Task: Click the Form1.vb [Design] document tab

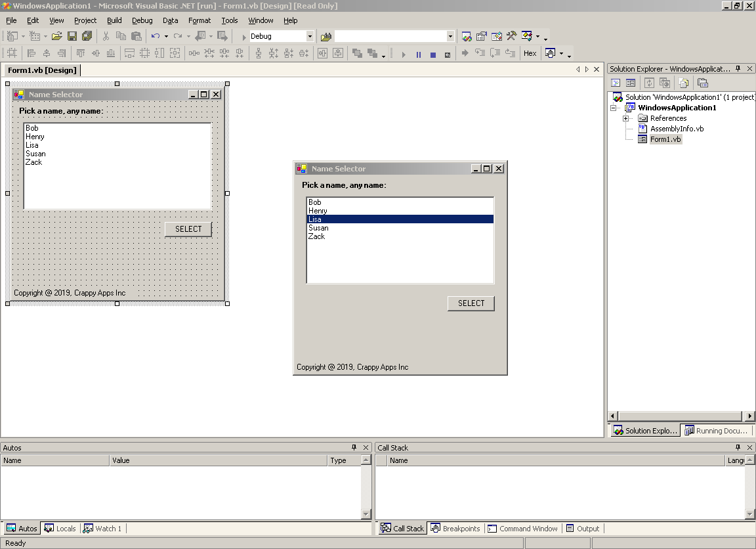Action: pyautogui.click(x=42, y=70)
